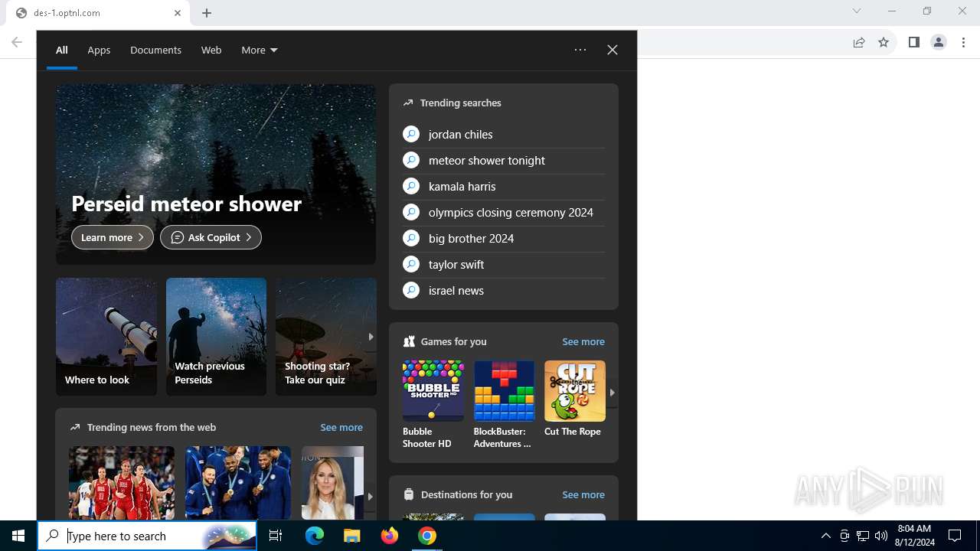Screen dimensions: 980x551
Task: See more Destinations for you
Action: click(583, 494)
